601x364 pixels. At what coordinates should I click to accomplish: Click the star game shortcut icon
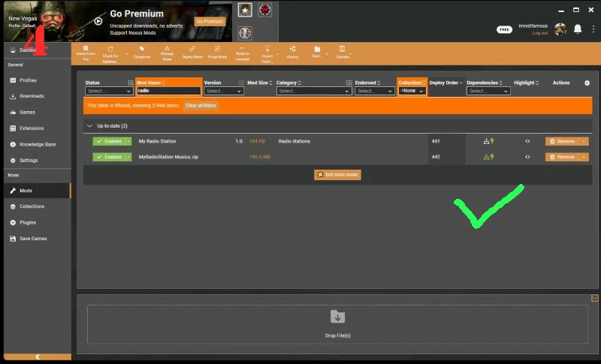point(245,10)
